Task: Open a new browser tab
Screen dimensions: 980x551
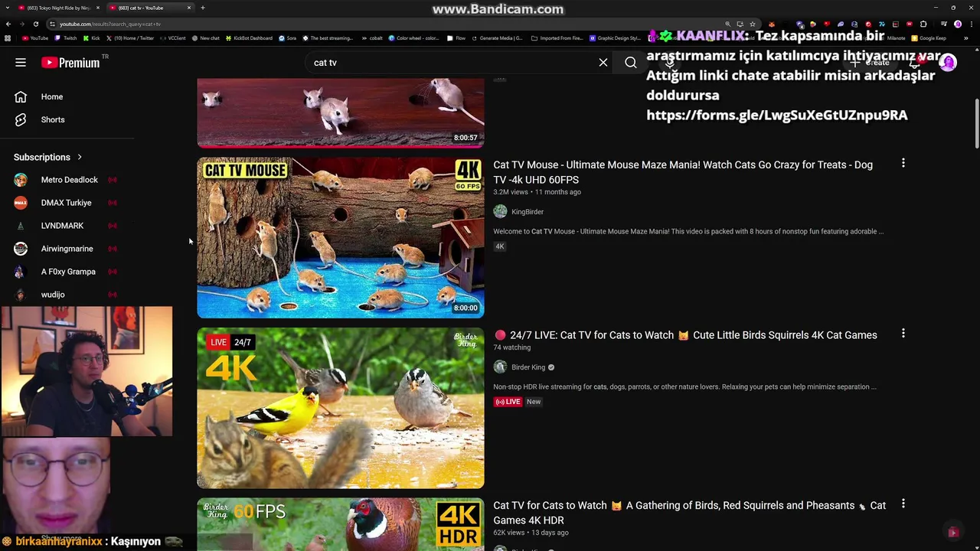Action: pyautogui.click(x=203, y=8)
